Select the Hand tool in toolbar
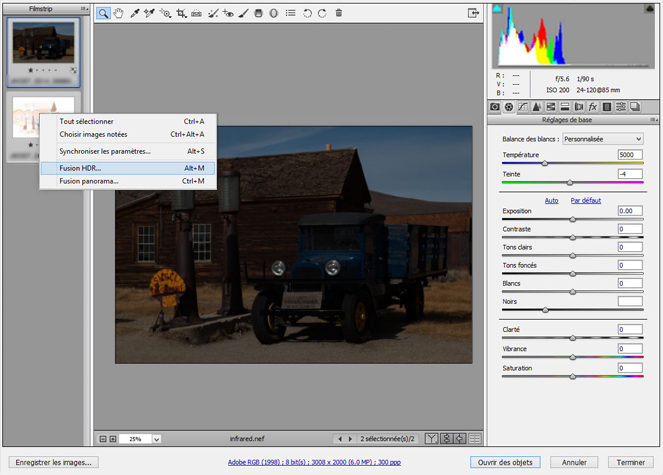Screen dimensions: 663x475 tap(119, 13)
